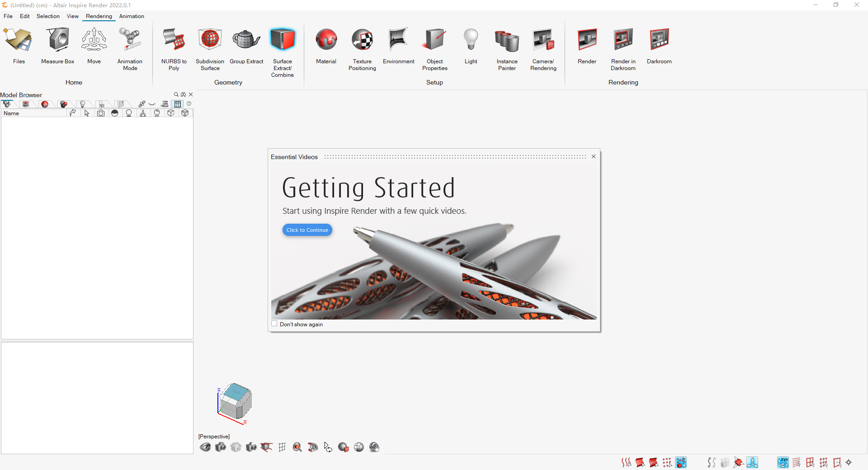Choose the Surface Extract/Combine tool

283,52
